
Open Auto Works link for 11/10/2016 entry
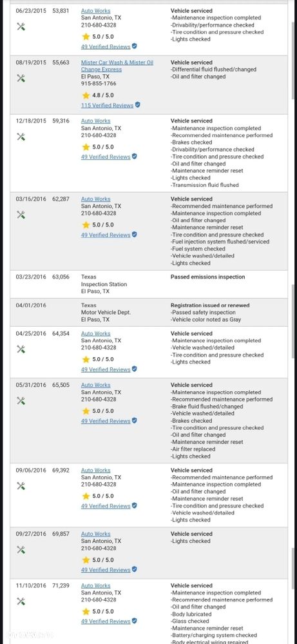[95, 586]
